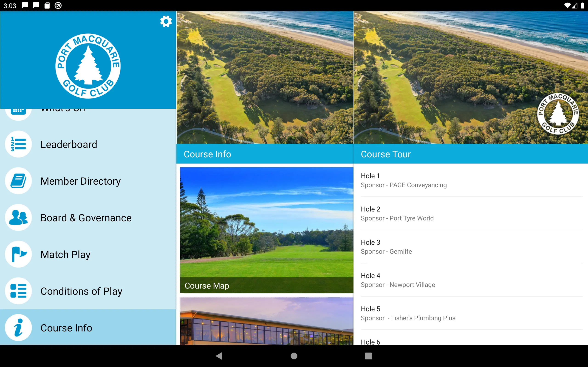The height and width of the screenshot is (367, 588).
Task: Click Hole 1 PAGE Conveyancing sponsor entry
Action: (471, 180)
